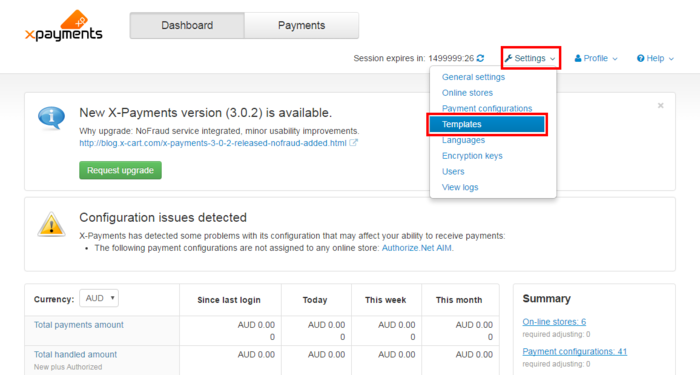Open the AUD currency dropdown
The height and width of the screenshot is (375, 700).
(x=99, y=298)
